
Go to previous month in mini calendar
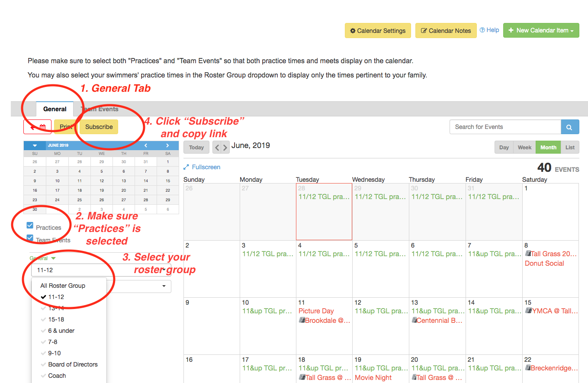coord(146,145)
